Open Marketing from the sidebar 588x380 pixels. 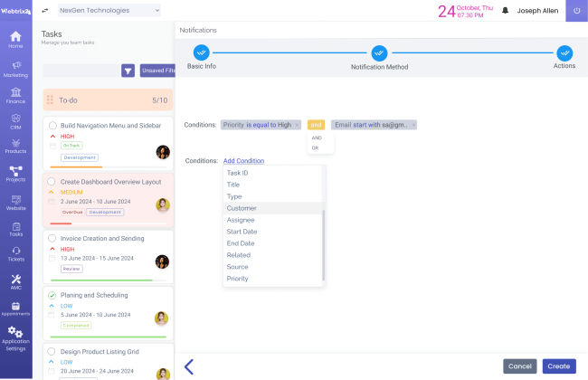[x=15, y=69]
